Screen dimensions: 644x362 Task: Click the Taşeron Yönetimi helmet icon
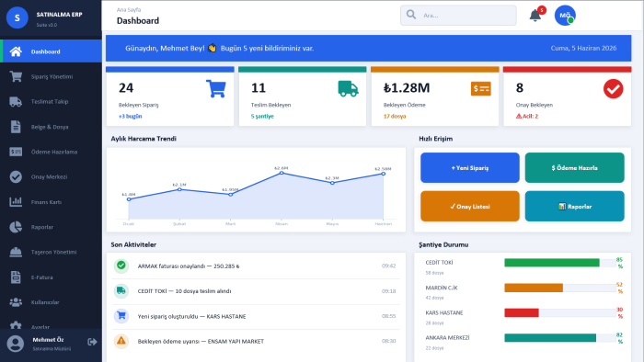16,252
